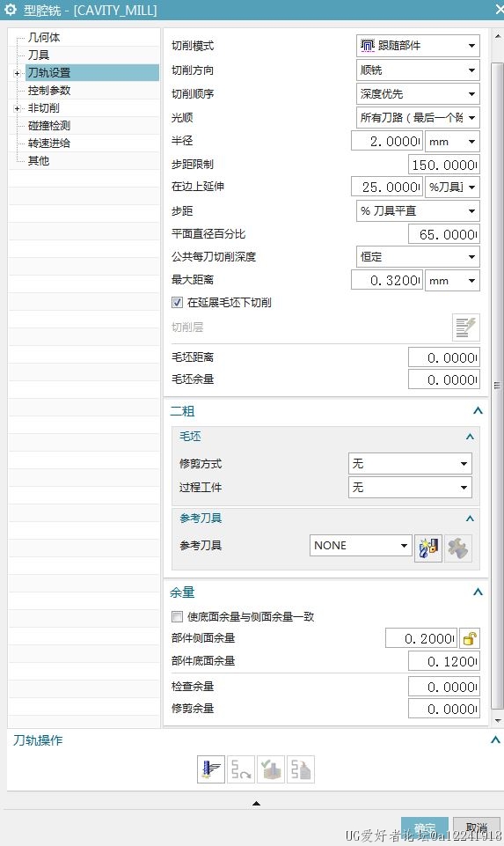Screen dimensions: 504x846
Task: Select 碰撞检测 in the left tree
Action: [49, 126]
